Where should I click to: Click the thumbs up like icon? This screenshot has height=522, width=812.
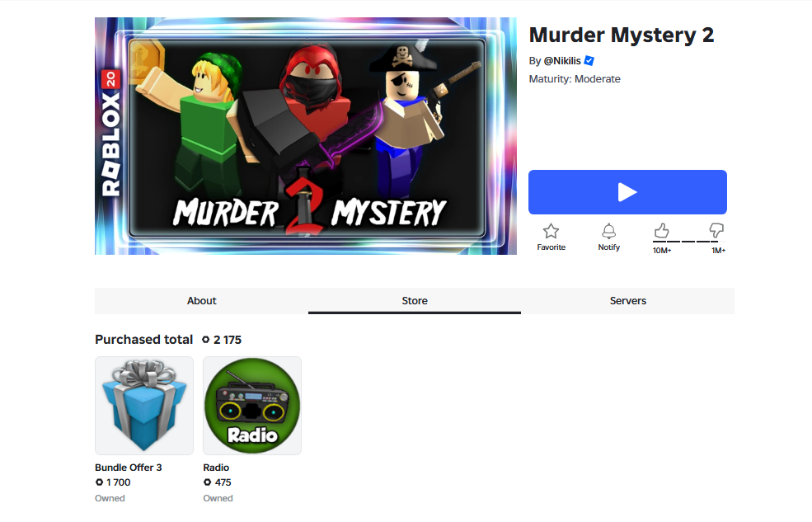tap(661, 230)
